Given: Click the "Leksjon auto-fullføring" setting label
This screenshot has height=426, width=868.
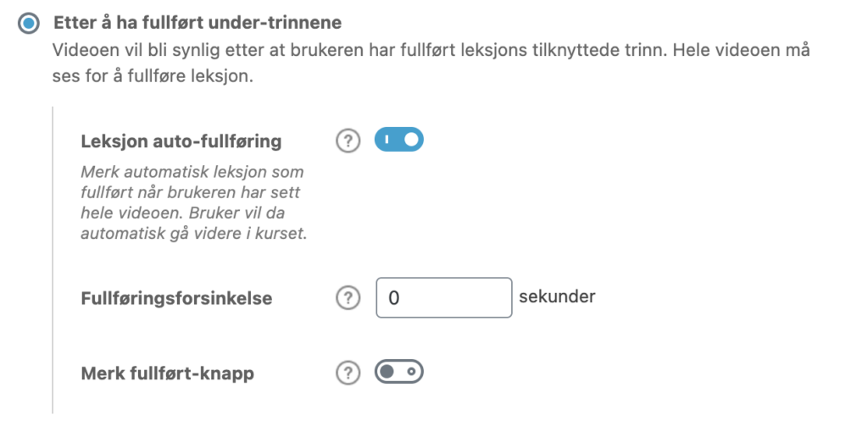Looking at the screenshot, I should point(181,141).
